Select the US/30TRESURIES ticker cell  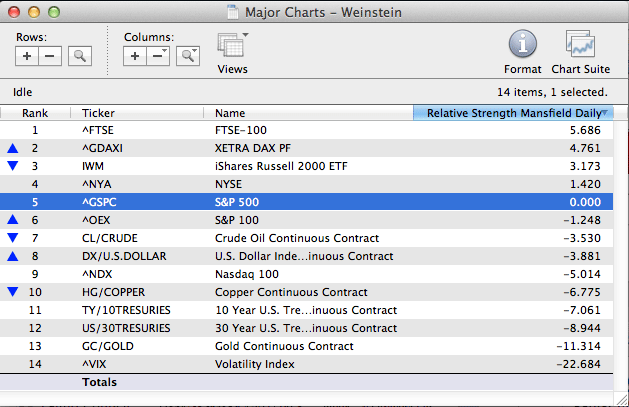pyautogui.click(x=126, y=328)
